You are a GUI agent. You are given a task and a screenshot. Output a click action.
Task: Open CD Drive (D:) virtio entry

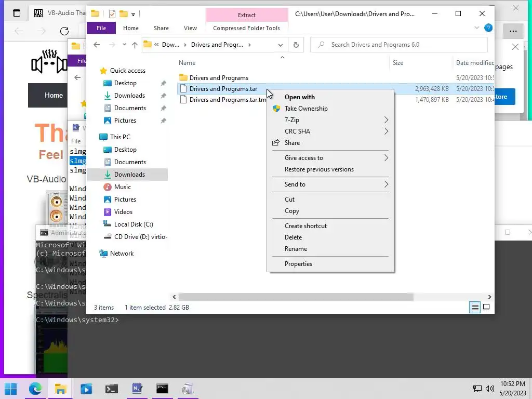point(140,237)
